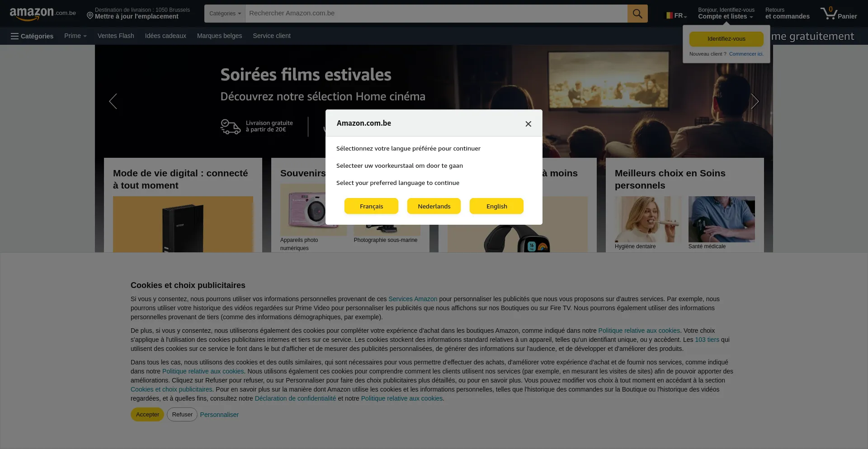Viewport: 868px width, 449px height.
Task: Choose Nederlands language
Action: [434, 206]
